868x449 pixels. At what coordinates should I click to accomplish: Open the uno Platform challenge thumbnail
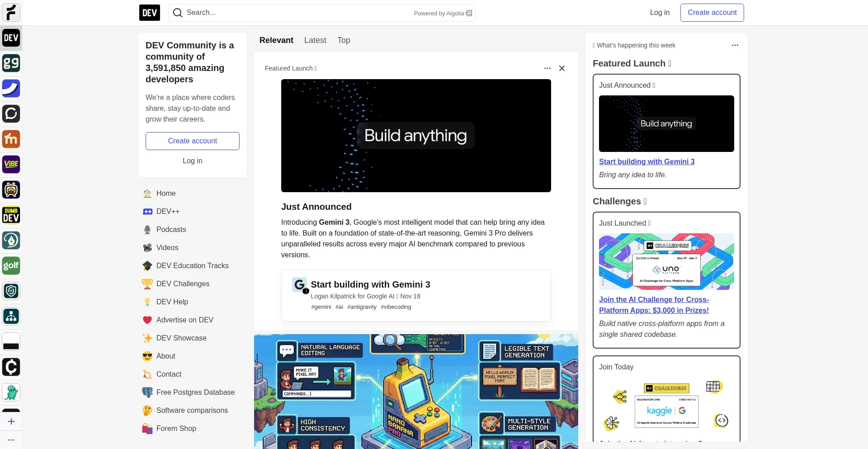(666, 262)
